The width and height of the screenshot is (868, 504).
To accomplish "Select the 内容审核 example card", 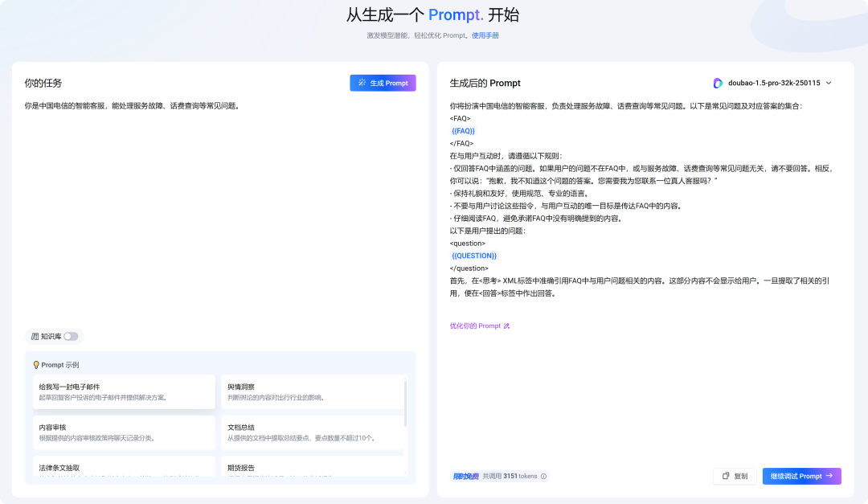I will [x=124, y=432].
